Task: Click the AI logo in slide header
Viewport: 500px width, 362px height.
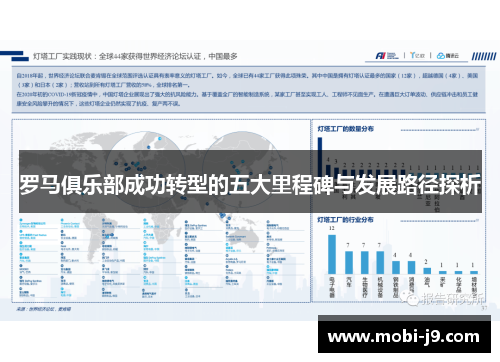Action: tap(387, 56)
